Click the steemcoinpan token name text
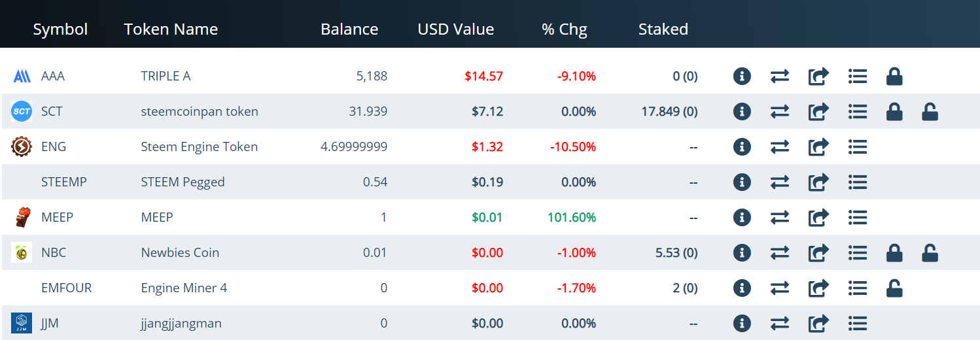This screenshot has width=980, height=340. pyautogui.click(x=200, y=112)
